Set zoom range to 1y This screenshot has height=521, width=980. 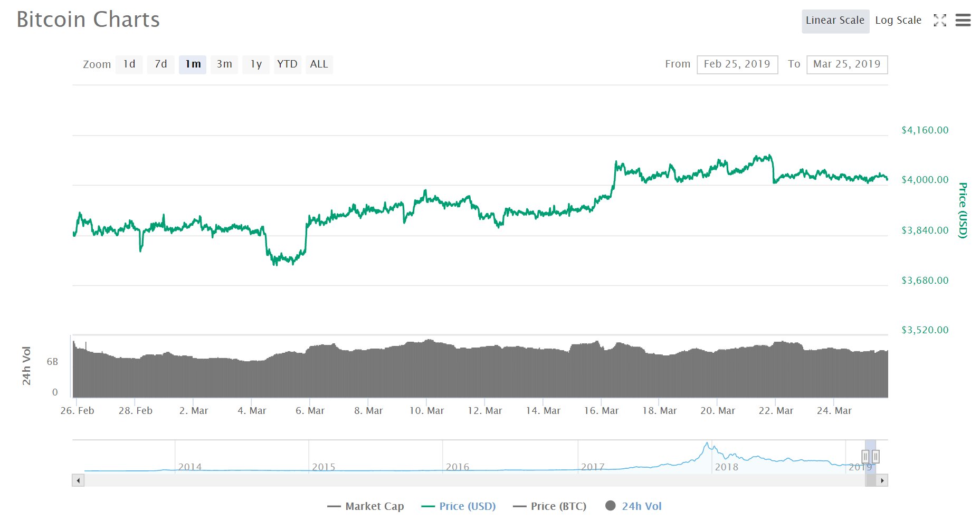coord(256,64)
